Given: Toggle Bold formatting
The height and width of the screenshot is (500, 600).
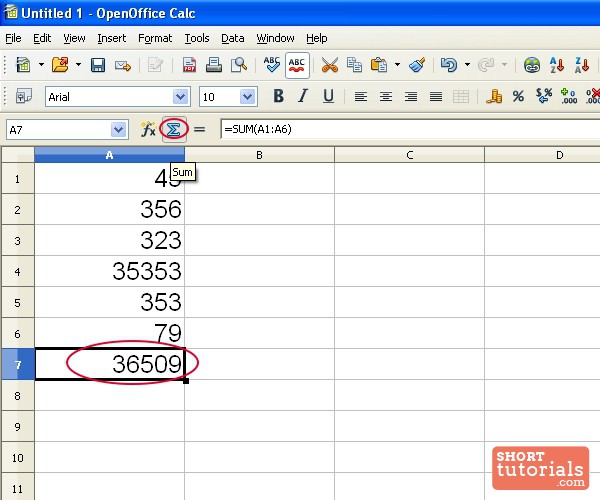Looking at the screenshot, I should tap(279, 96).
